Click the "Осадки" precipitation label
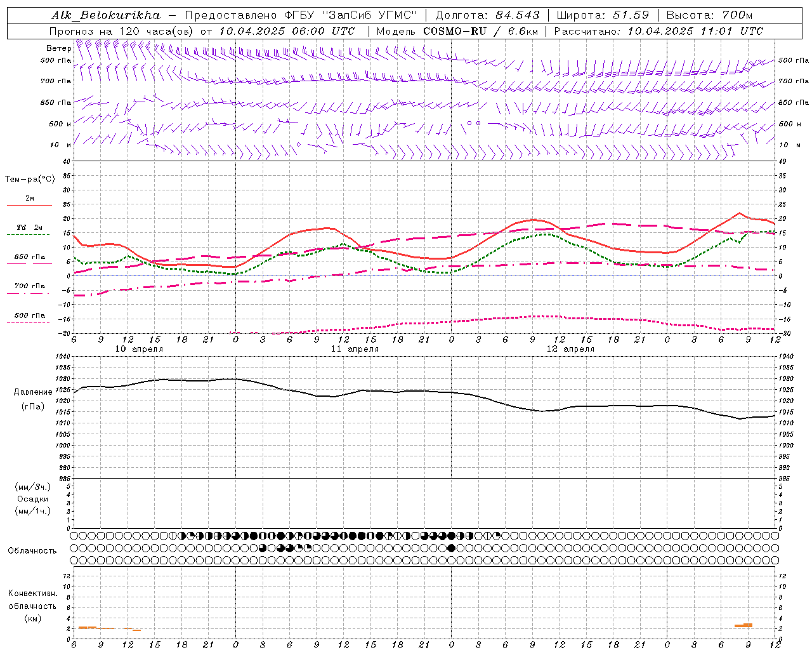 coord(32,499)
